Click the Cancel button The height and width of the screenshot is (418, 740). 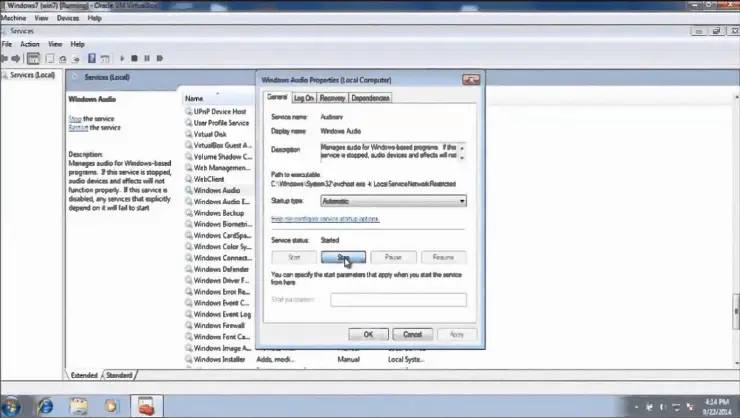click(412, 334)
